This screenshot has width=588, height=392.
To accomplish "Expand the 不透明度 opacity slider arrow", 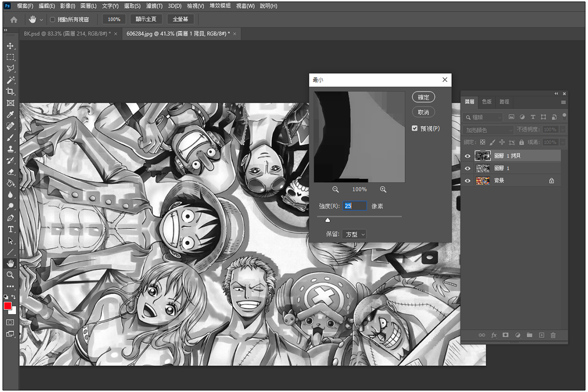I will [x=562, y=130].
